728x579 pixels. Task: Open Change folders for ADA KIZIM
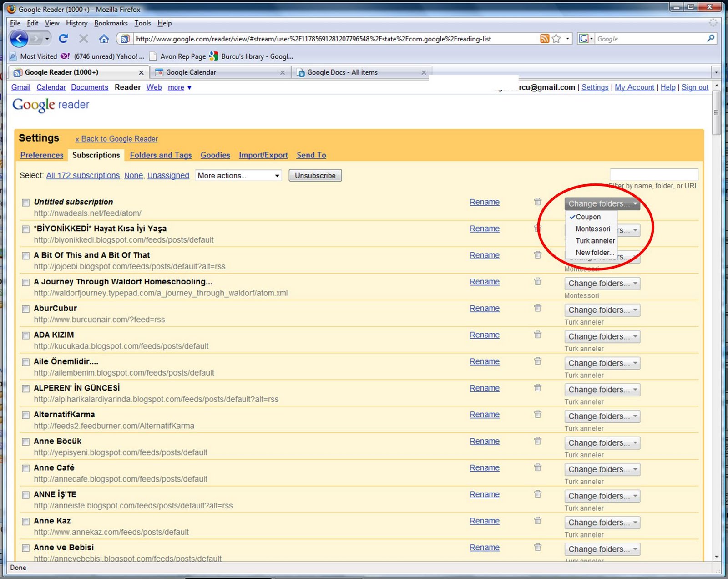[602, 336]
